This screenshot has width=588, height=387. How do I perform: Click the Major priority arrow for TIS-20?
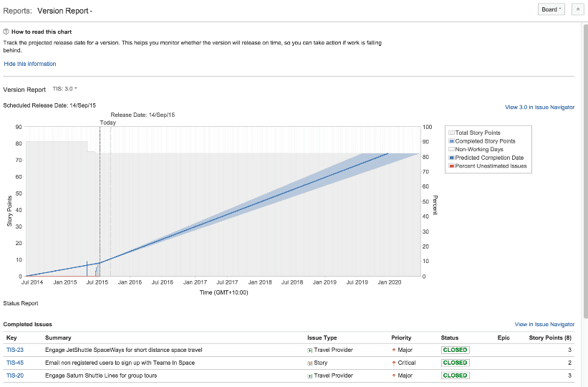(x=394, y=376)
